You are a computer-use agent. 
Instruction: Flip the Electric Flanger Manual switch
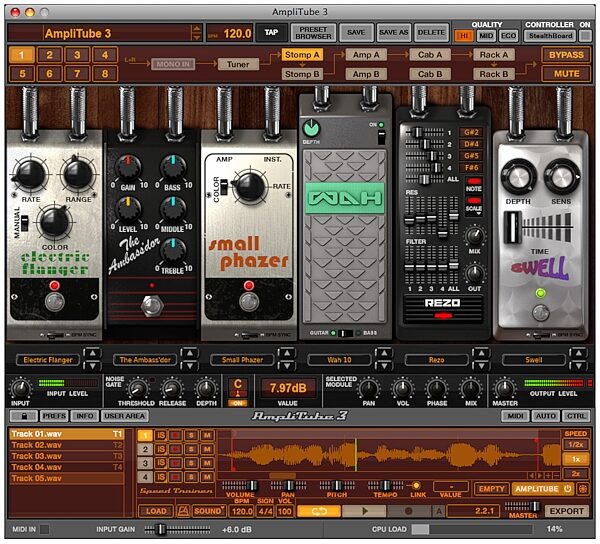point(24,223)
